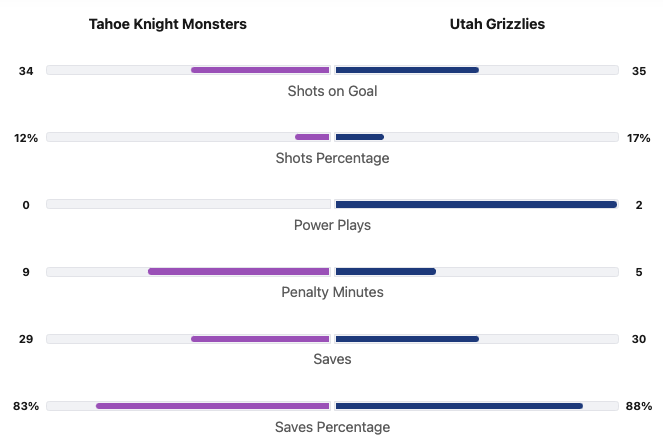The width and height of the screenshot is (663, 443).
Task: Click Utah's blue Saves Percentage bar
Action: pos(459,406)
